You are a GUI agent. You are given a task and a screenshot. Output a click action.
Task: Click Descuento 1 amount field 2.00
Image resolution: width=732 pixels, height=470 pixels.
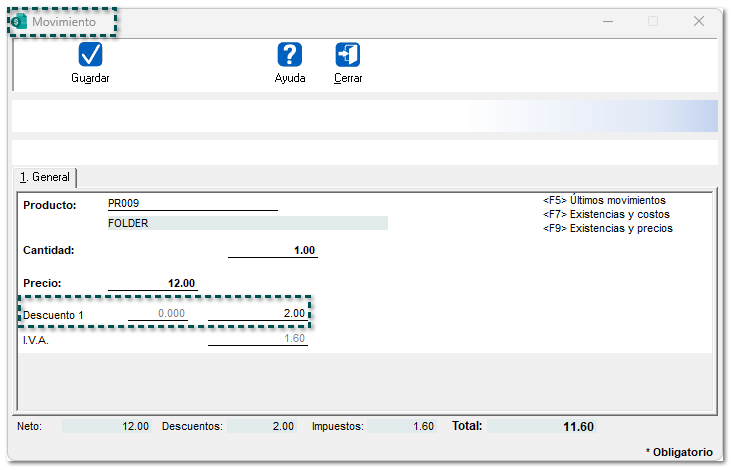(x=257, y=314)
